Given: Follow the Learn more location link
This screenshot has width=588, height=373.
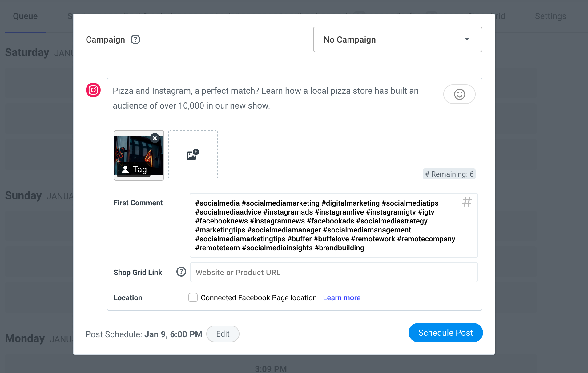Looking at the screenshot, I should pos(342,298).
